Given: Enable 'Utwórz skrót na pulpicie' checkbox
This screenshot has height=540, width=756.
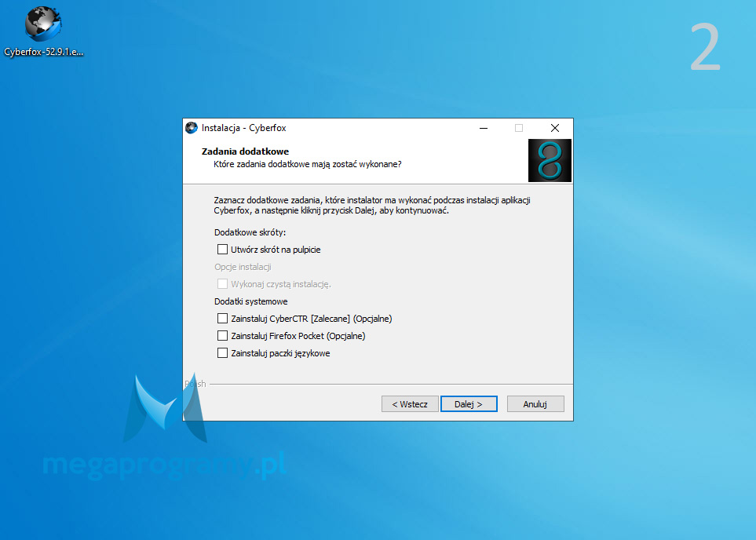Looking at the screenshot, I should (x=222, y=250).
